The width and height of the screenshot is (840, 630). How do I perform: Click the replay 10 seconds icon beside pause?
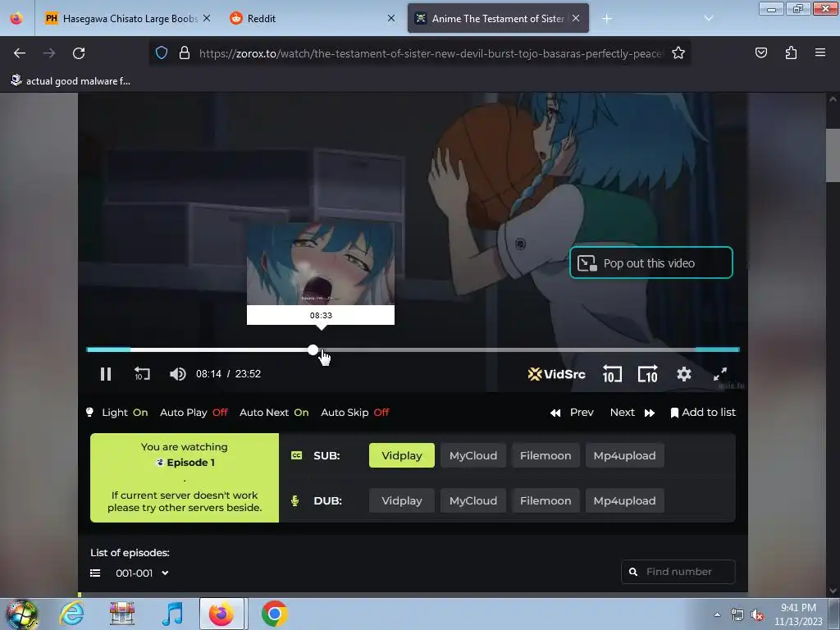click(x=142, y=374)
